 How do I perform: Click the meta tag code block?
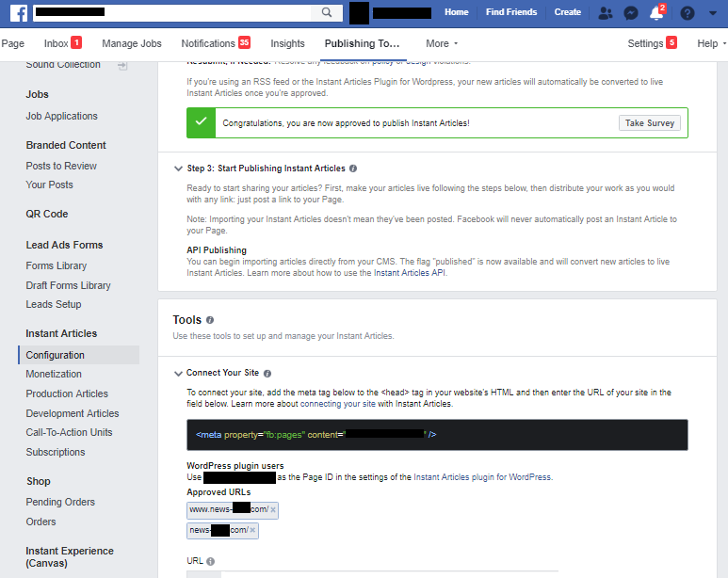coord(437,435)
